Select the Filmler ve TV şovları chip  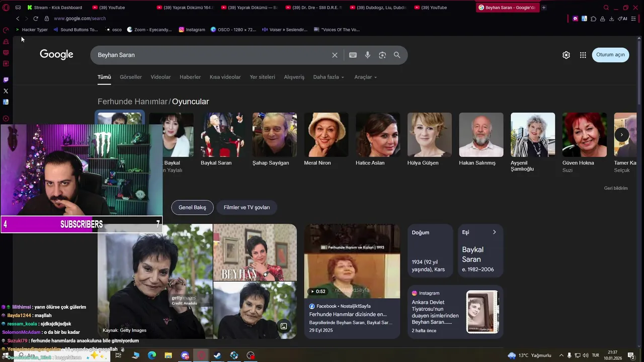click(x=247, y=207)
